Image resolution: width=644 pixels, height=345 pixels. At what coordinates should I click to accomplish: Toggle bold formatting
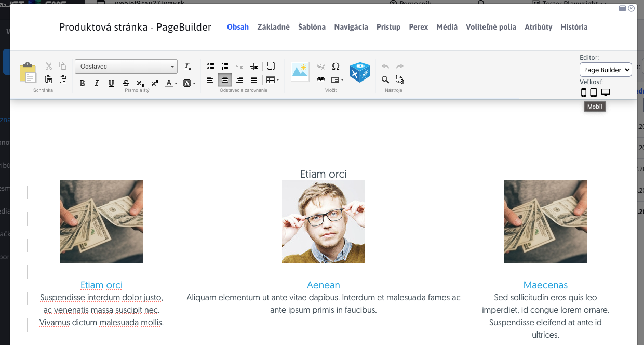tap(82, 83)
